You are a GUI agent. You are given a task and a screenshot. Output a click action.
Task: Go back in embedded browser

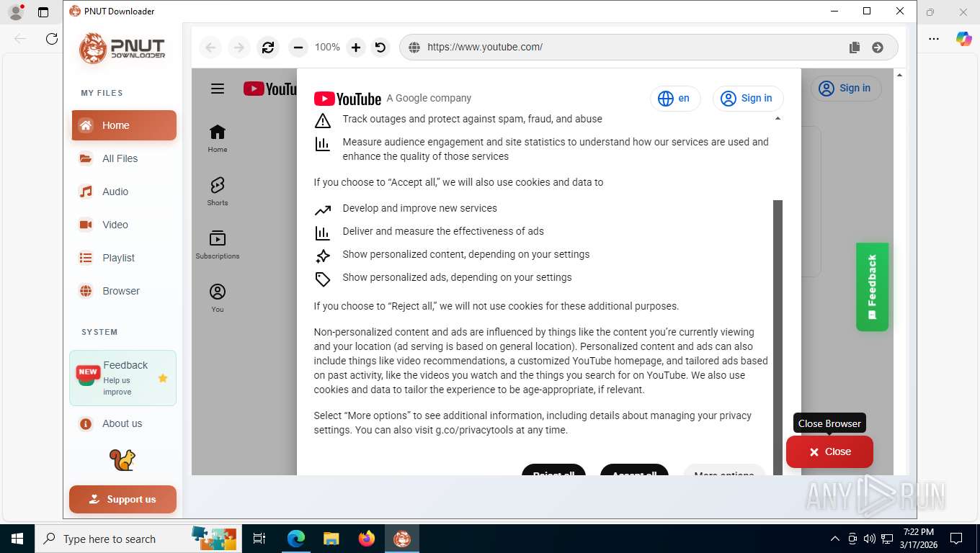coord(210,48)
